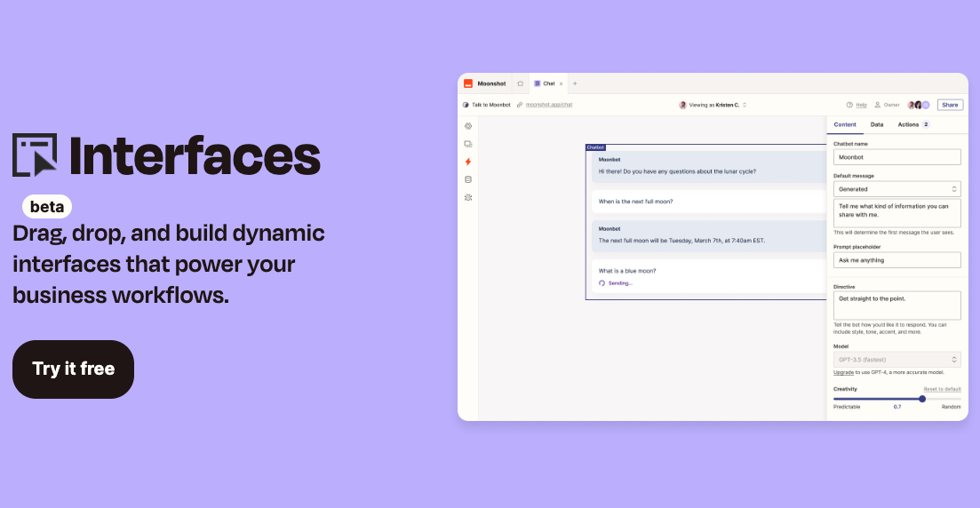The width and height of the screenshot is (980, 508).
Task: Select the Actions tab
Action: click(913, 124)
